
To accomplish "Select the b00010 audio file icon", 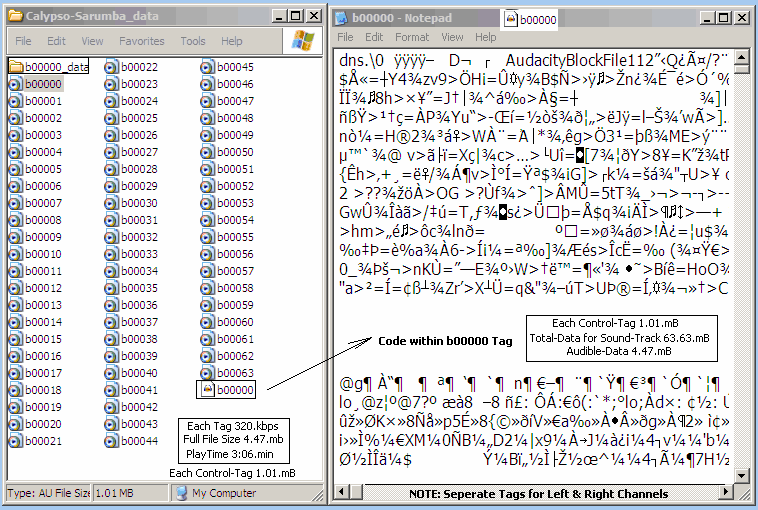I will (x=16, y=254).
